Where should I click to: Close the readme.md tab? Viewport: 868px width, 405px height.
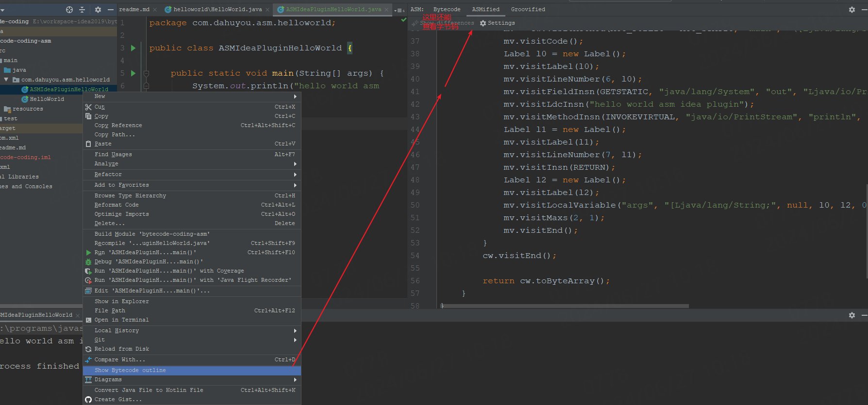point(155,10)
